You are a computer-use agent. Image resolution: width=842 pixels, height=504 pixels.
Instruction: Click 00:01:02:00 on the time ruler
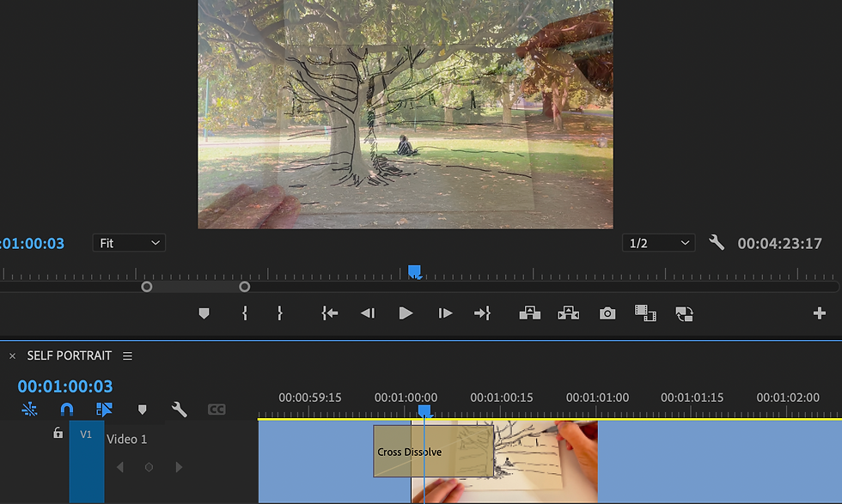[788, 398]
